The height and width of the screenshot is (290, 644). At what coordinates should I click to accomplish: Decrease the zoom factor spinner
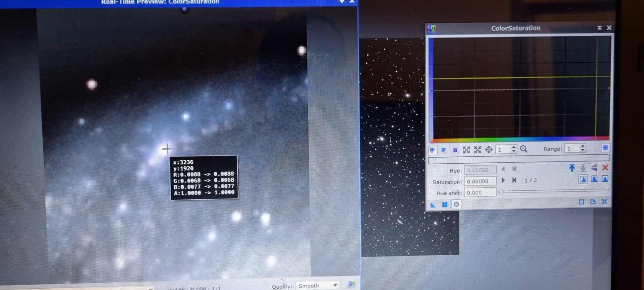(513, 152)
